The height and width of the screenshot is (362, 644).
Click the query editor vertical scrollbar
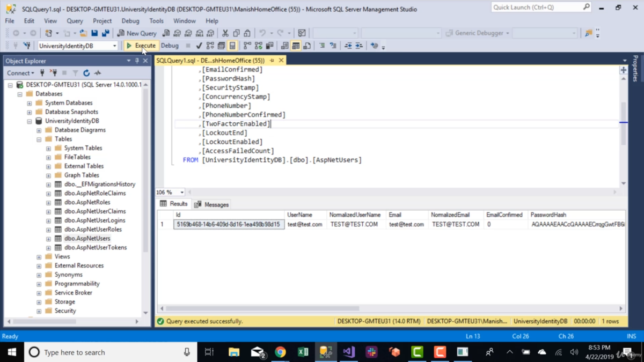[x=623, y=123]
